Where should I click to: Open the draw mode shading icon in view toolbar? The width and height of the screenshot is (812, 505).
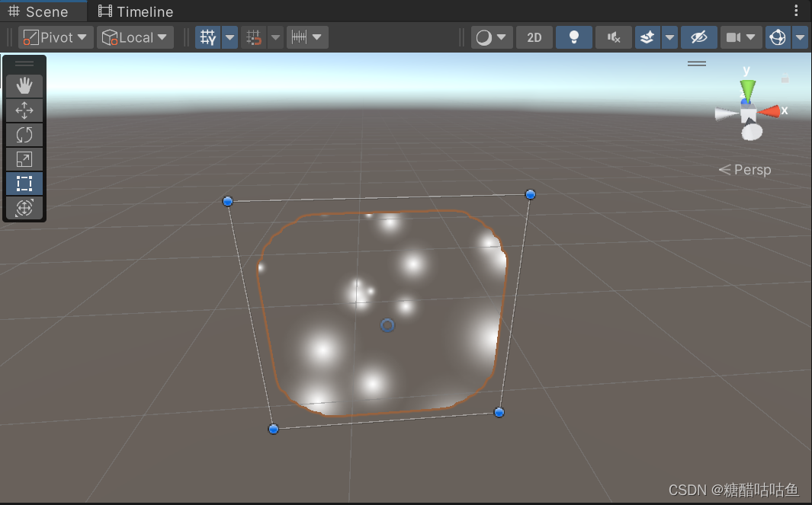[x=483, y=37]
